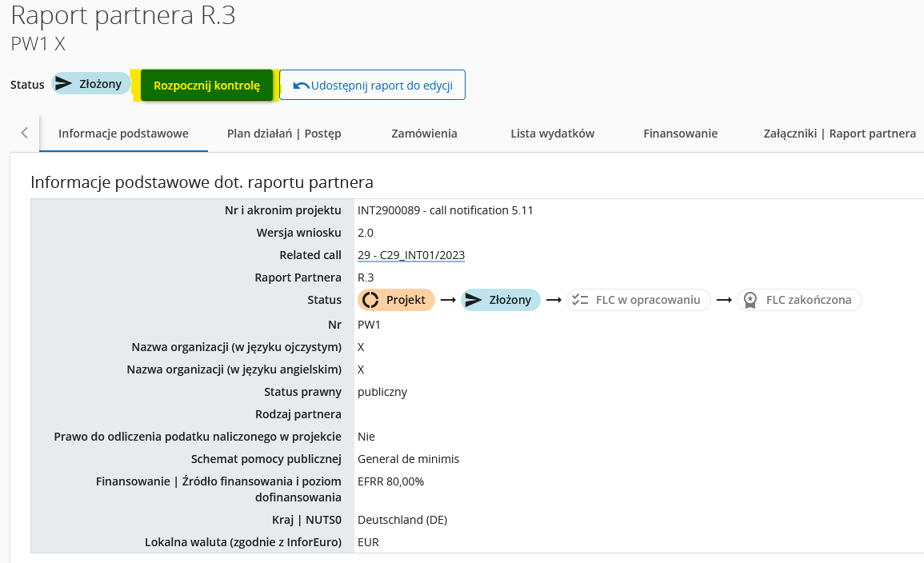Show the Finansowanie tab
The width and height of the screenshot is (924, 563).
[680, 134]
